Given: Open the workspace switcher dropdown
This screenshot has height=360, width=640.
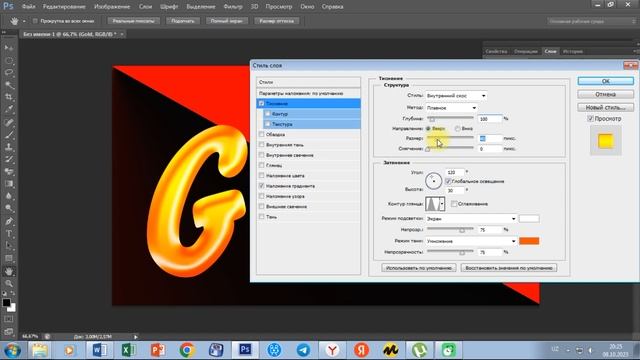Looking at the screenshot, I should point(591,21).
